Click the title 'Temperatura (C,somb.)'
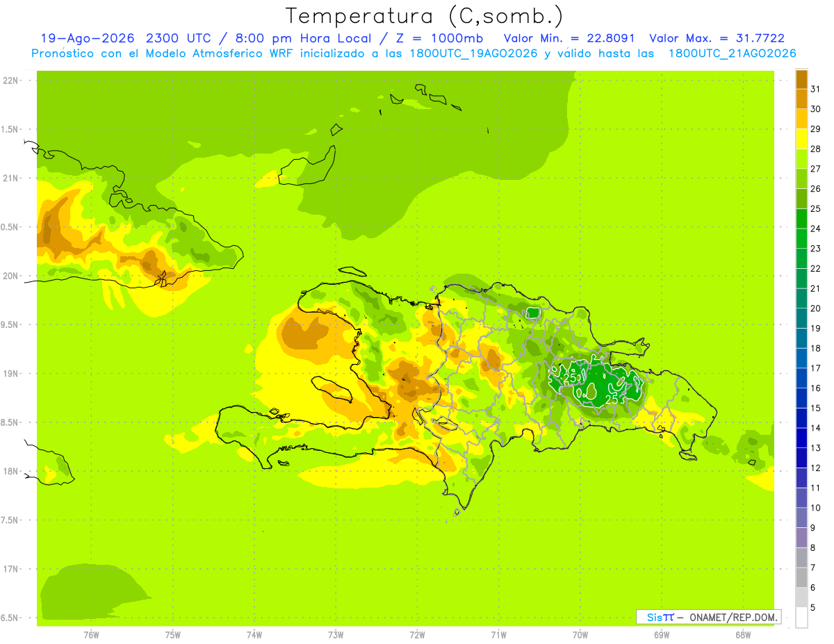This screenshot has height=644, width=834. pos(425,17)
